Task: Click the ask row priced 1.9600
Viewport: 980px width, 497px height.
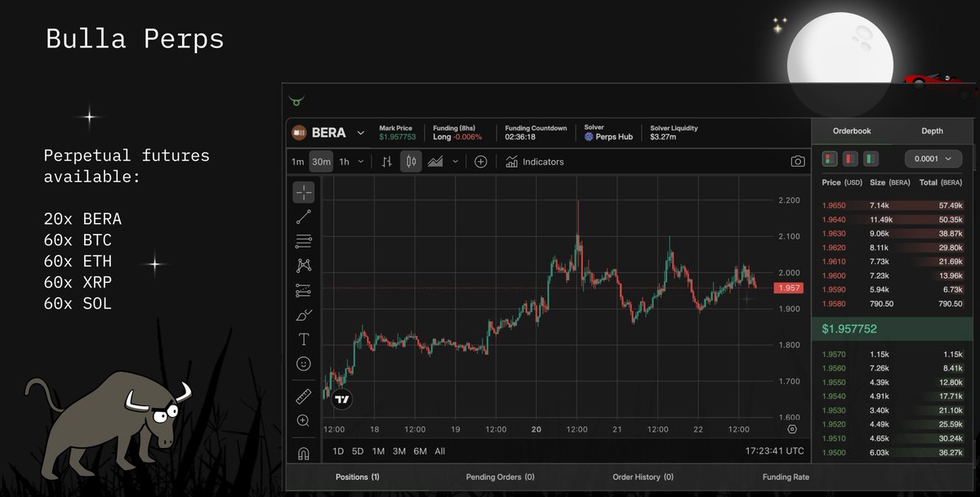Action: coord(893,275)
